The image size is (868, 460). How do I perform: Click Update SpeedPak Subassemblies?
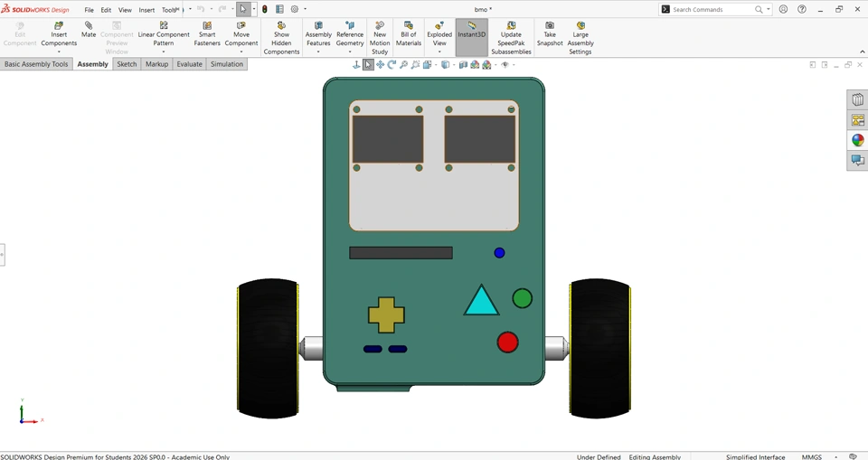point(511,38)
